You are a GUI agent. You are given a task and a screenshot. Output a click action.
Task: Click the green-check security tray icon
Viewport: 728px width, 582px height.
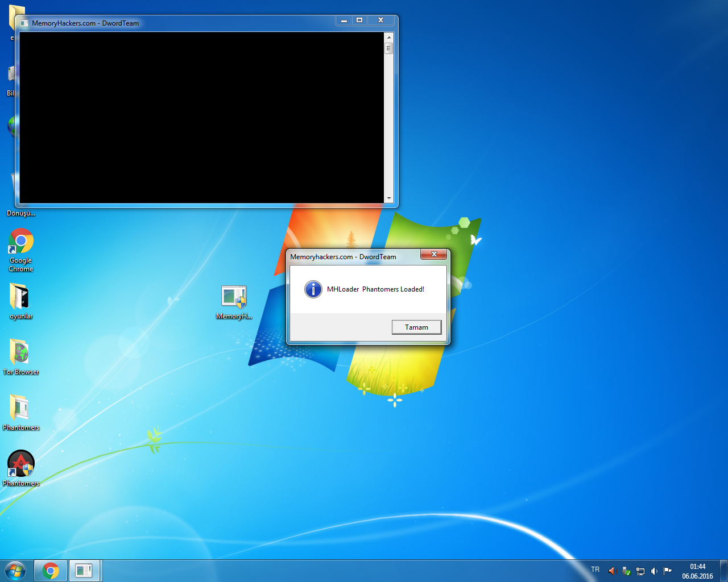(x=626, y=571)
